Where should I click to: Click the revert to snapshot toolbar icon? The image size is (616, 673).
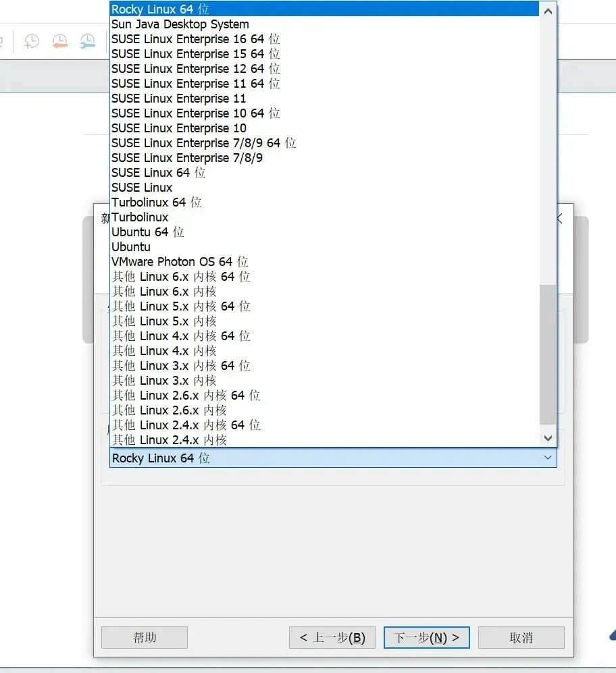59,41
